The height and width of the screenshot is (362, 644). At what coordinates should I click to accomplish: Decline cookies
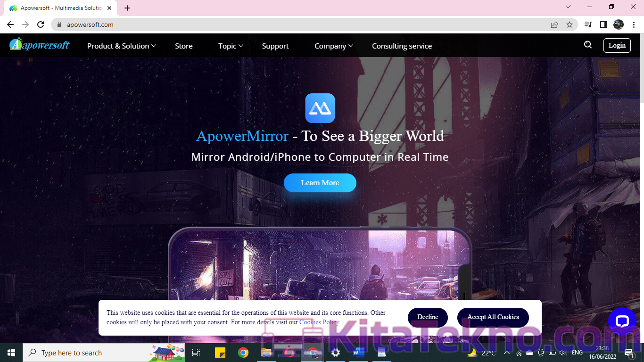click(x=428, y=317)
